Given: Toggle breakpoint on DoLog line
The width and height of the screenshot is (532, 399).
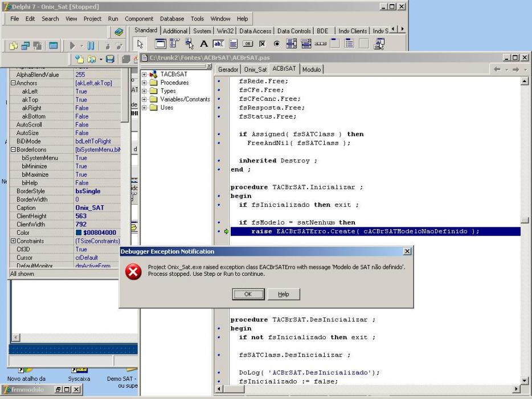Looking at the screenshot, I should tap(219, 373).
